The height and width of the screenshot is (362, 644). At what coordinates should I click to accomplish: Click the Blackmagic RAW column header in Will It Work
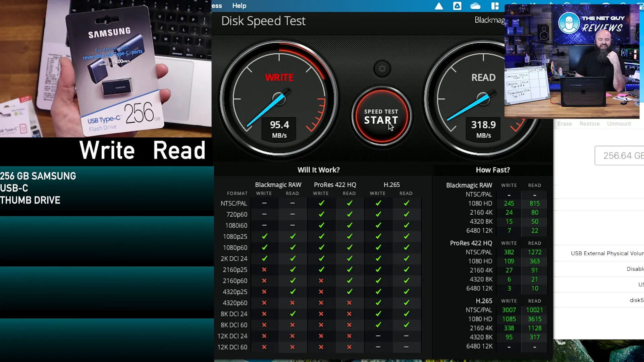point(278,185)
